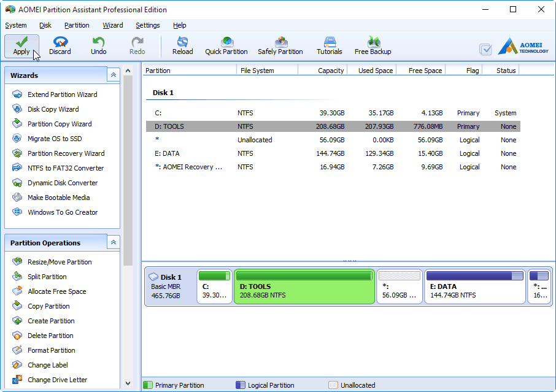Select the E: DATA partition row
The image size is (556, 392).
333,153
